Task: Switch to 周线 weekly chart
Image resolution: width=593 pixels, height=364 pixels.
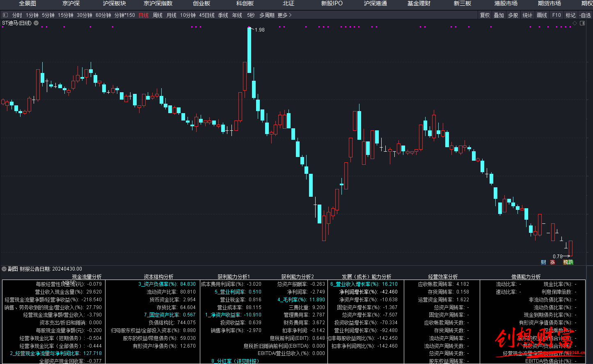Action: [x=158, y=15]
